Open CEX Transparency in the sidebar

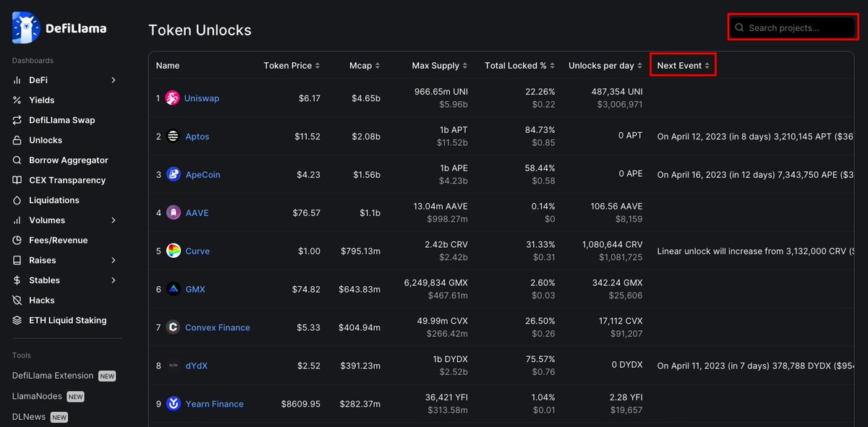(67, 180)
